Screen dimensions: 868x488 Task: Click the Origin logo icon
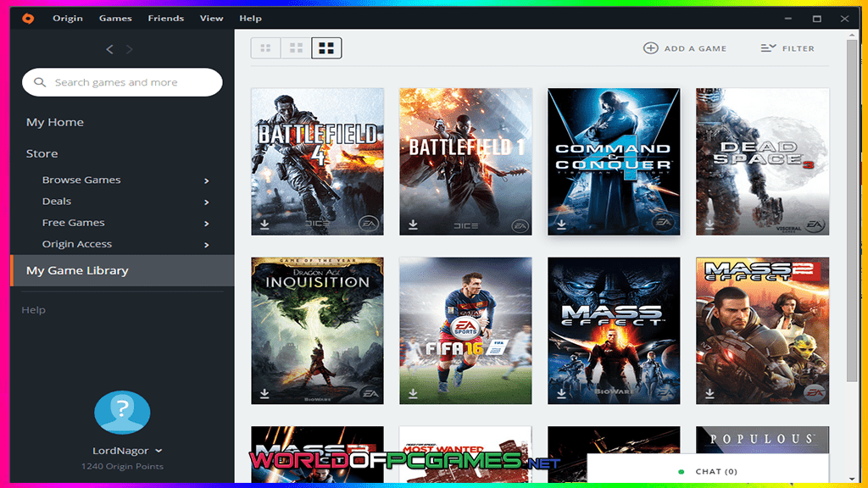[28, 19]
